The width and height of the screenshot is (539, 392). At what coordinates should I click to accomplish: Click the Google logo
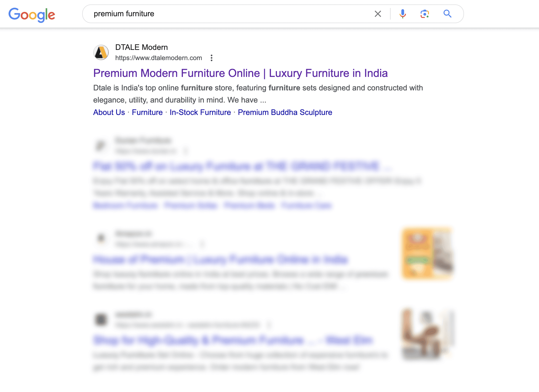pos(32,14)
